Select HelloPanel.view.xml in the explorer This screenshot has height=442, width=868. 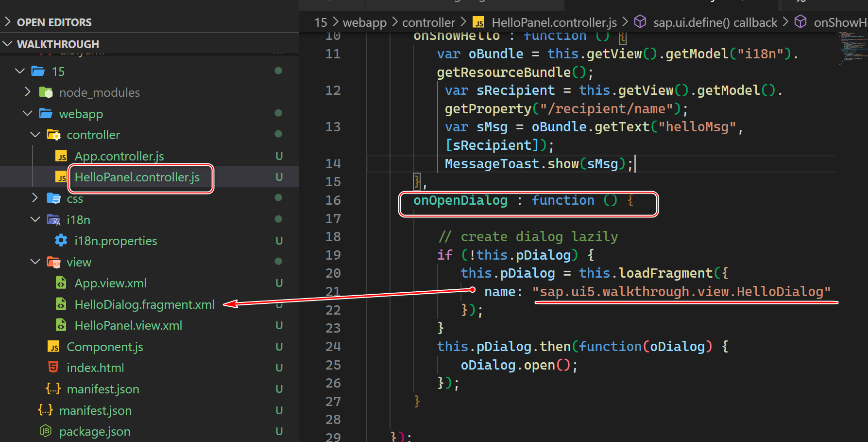pos(128,325)
